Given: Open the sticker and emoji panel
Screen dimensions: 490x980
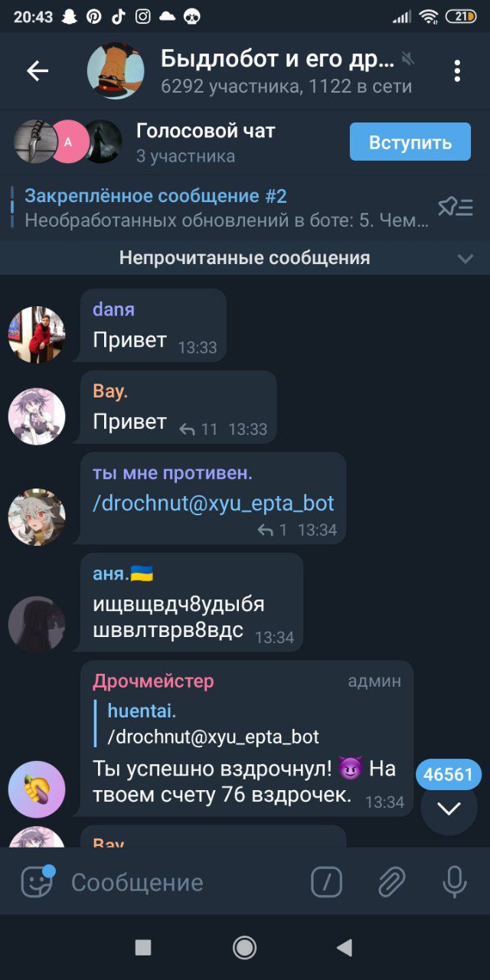Looking at the screenshot, I should [38, 882].
